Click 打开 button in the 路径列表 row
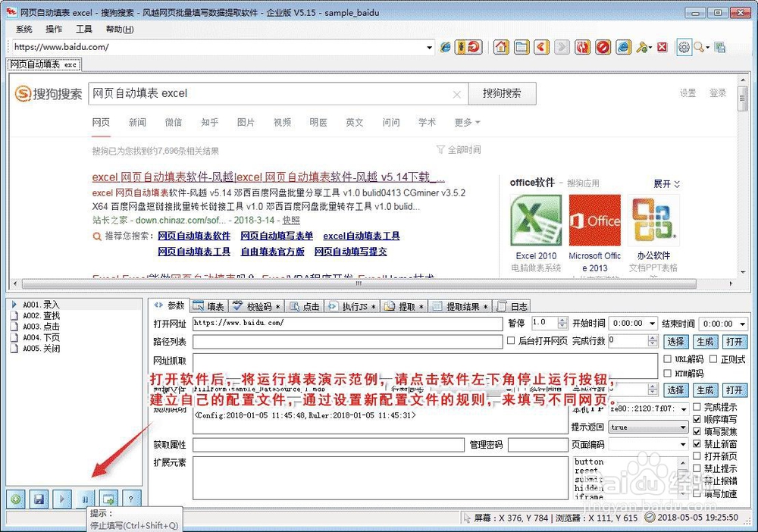The width and height of the screenshot is (758, 532). (x=735, y=342)
